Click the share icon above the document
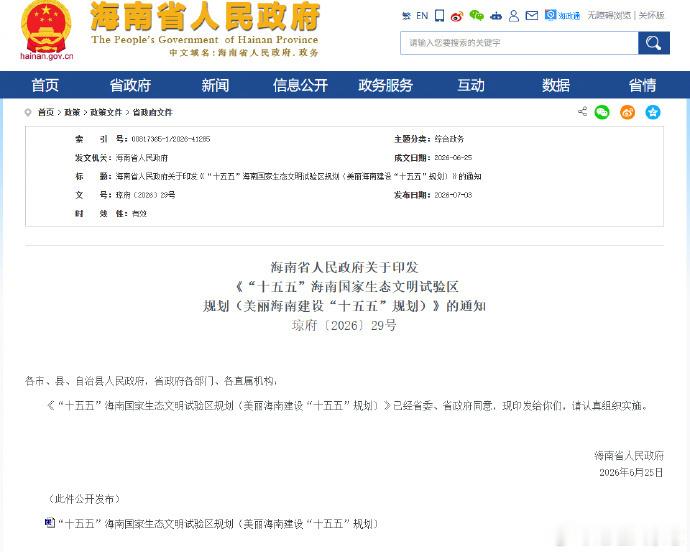The height and width of the screenshot is (552, 690). [x=582, y=111]
